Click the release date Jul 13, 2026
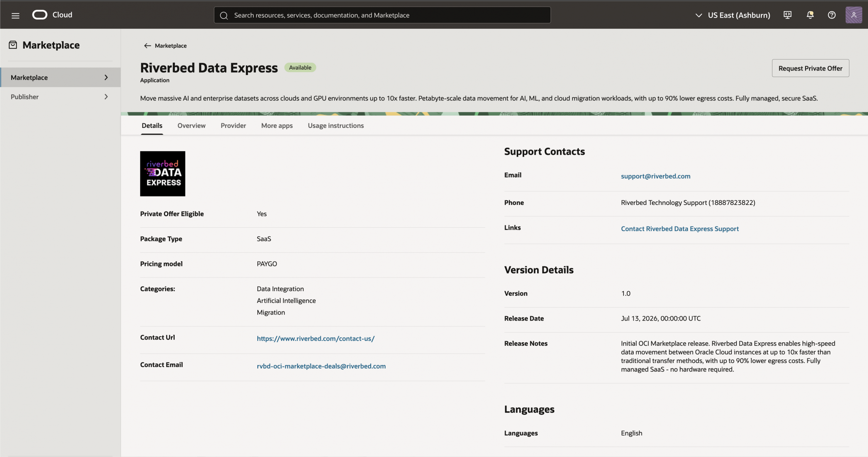 (x=660, y=319)
